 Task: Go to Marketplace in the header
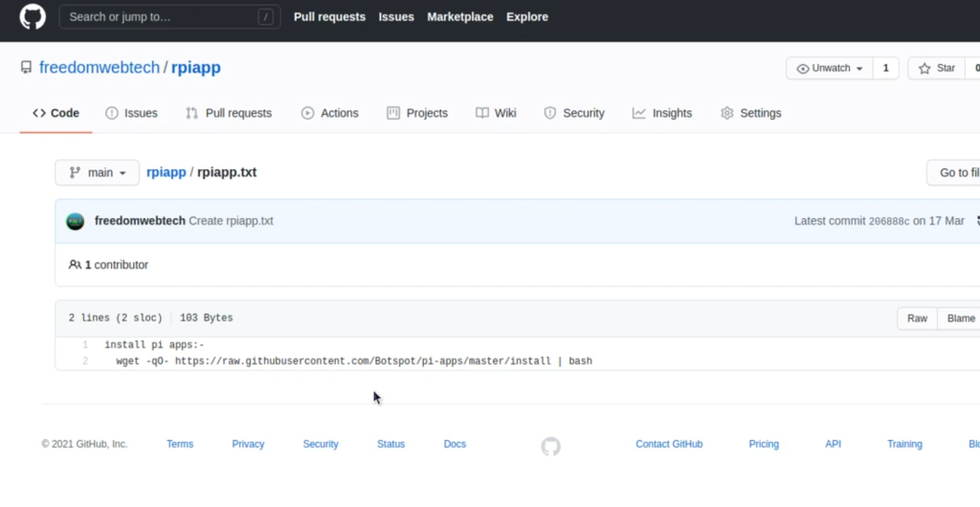(x=460, y=17)
